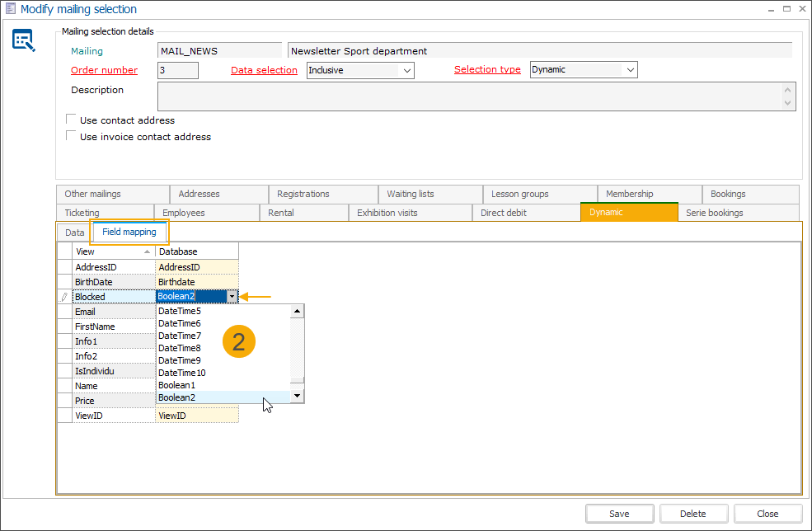Click the Delete button

(693, 513)
